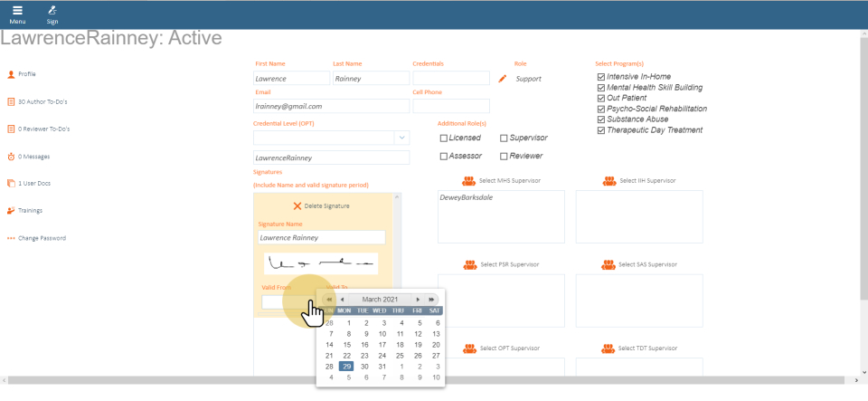Click the Select PSR Supervisor people icon
868x401 pixels.
[x=469, y=264]
